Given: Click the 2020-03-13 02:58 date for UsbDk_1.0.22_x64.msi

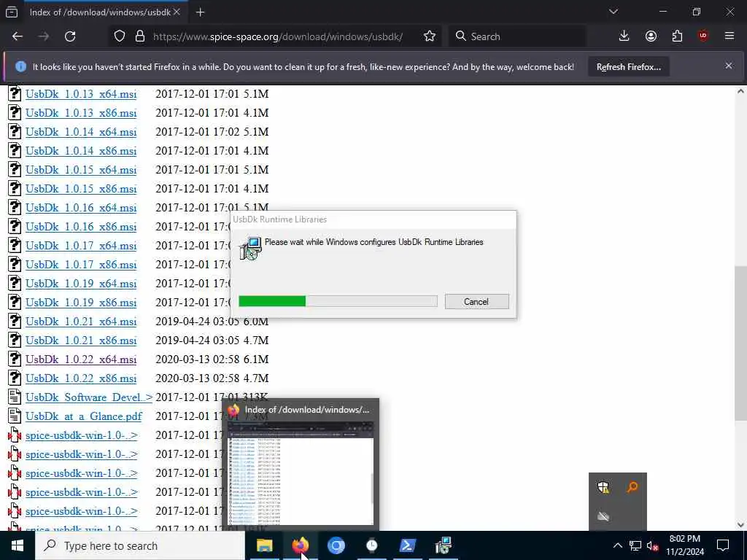Looking at the screenshot, I should (197, 359).
